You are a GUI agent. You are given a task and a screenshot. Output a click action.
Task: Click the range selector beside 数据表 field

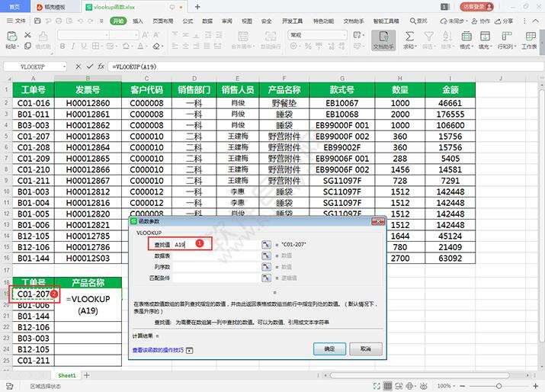[x=267, y=256]
